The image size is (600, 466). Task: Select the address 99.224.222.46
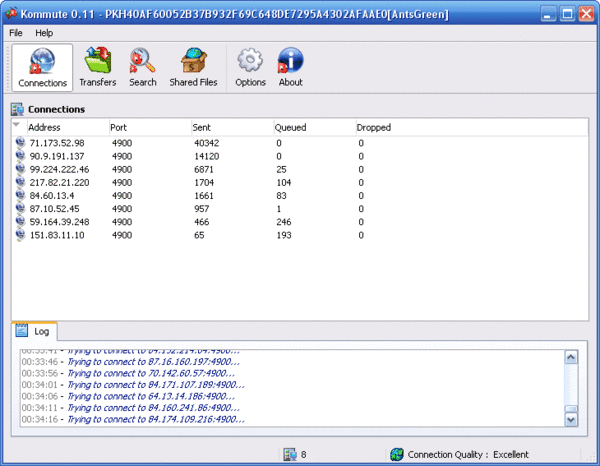[59, 169]
